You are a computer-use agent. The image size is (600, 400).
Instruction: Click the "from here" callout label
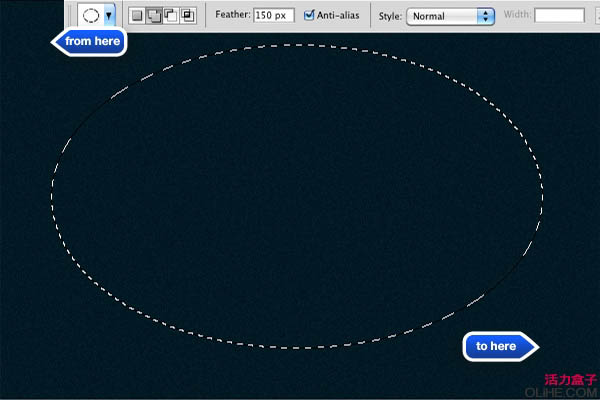click(92, 42)
